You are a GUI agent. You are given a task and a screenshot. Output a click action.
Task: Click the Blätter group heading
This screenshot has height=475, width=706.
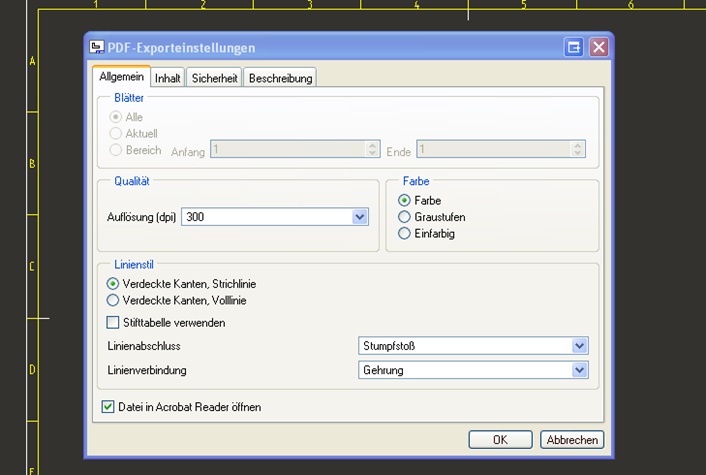(129, 98)
